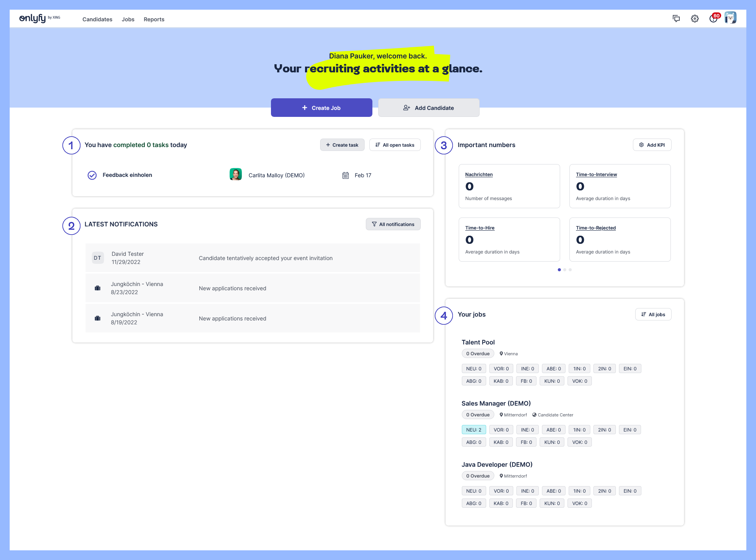
Task: Select the second carousel dot under Important numbers
Action: pyautogui.click(x=564, y=270)
